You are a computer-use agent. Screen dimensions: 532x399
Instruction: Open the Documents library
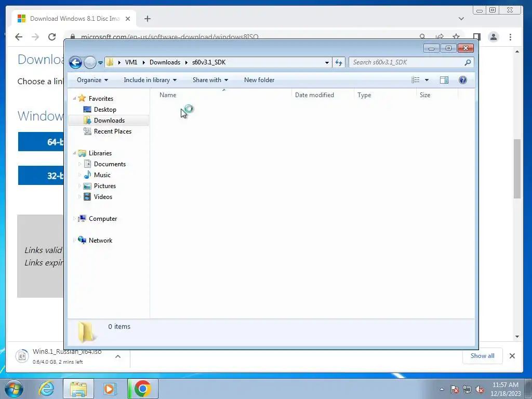coord(110,164)
